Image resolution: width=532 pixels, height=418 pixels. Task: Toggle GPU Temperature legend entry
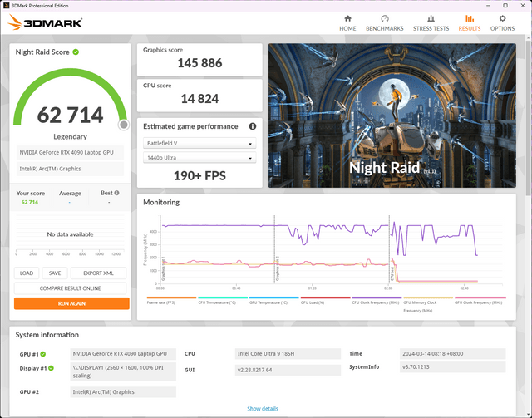pyautogui.click(x=273, y=300)
